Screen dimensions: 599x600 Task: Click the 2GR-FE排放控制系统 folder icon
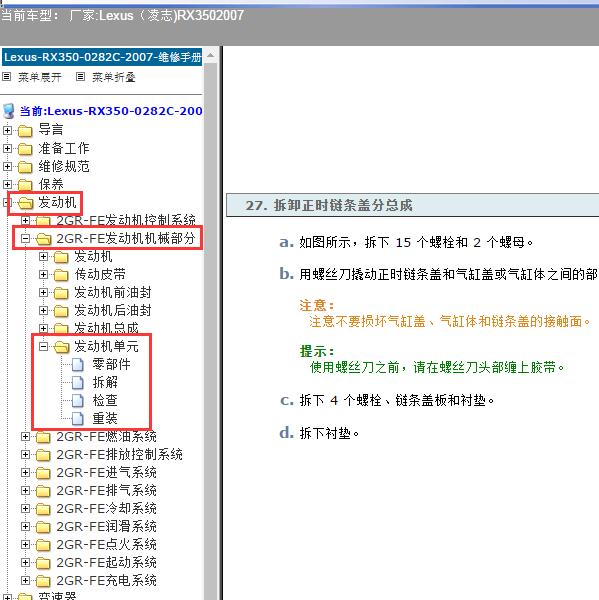[43, 455]
